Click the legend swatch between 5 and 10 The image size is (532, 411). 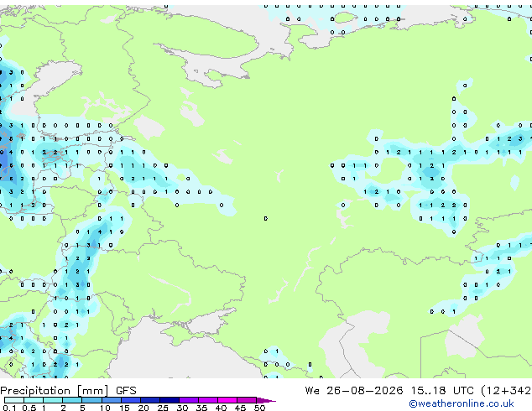coord(92,400)
